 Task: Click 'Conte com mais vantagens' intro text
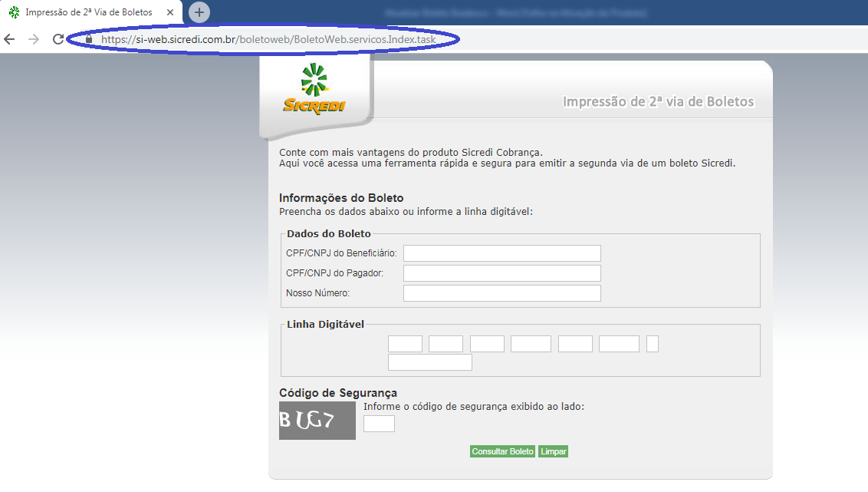(411, 153)
